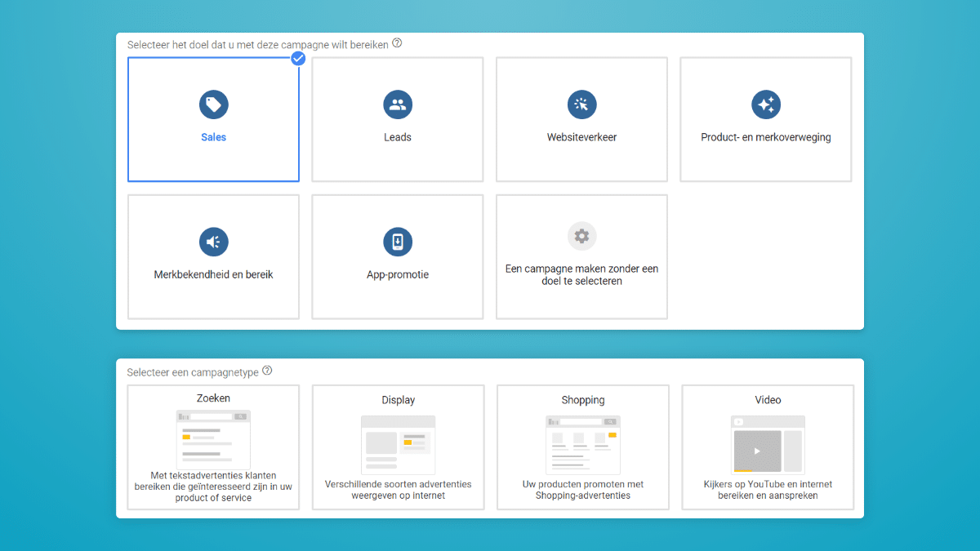Click the 'Websiteverkeer' goal label

[581, 137]
